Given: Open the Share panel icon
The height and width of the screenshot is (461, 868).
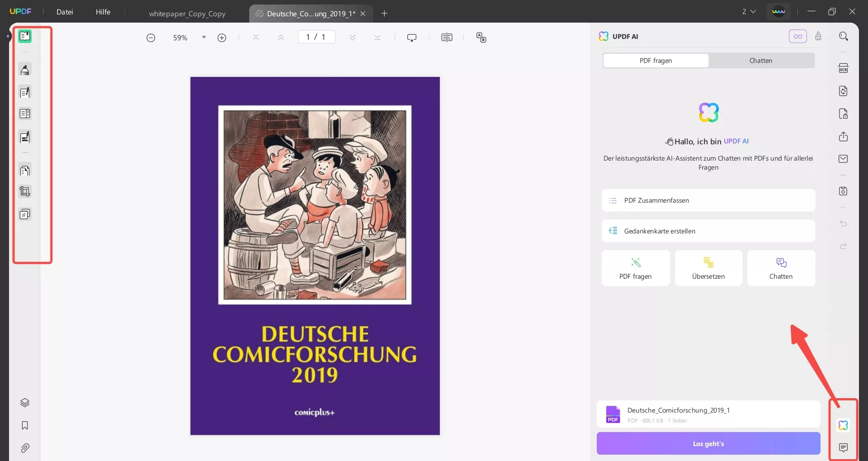Looking at the screenshot, I should pos(844,136).
